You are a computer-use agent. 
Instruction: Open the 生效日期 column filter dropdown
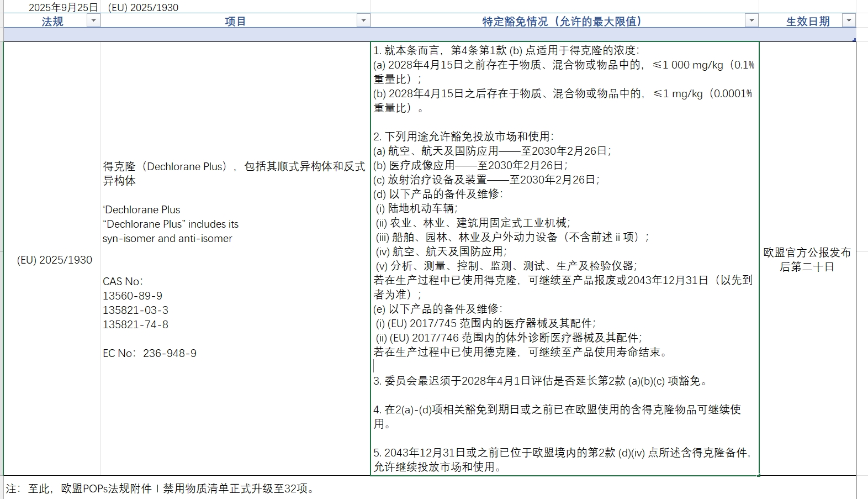point(849,21)
